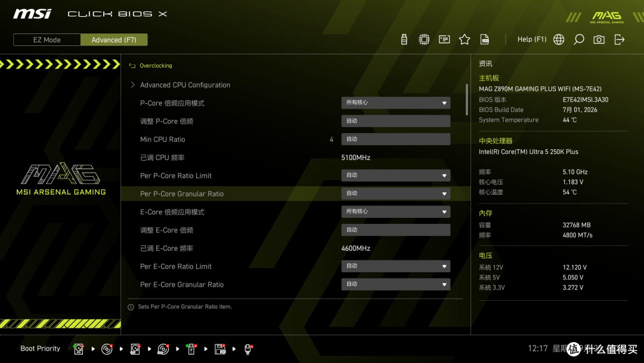Screen dimensions: 644x363
Task: Click the MAG Z890M GAMING PLUS WIFI board name
Action: click(x=540, y=89)
